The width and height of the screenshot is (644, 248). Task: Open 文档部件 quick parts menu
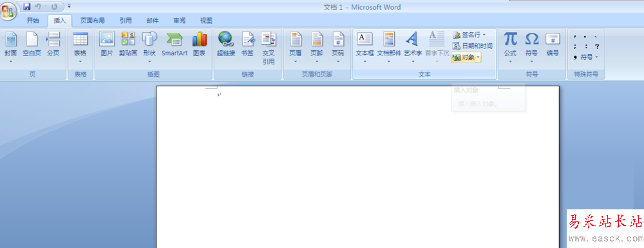[389, 47]
